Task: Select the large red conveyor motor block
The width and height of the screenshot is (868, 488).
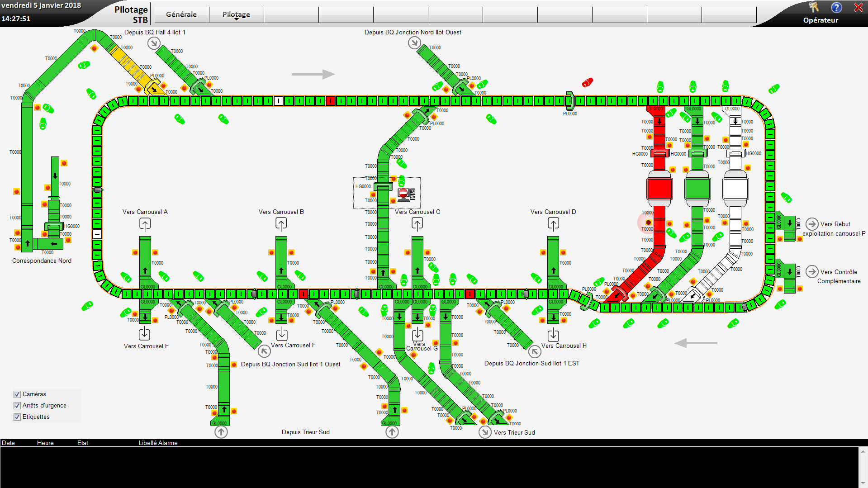Action: click(x=659, y=189)
